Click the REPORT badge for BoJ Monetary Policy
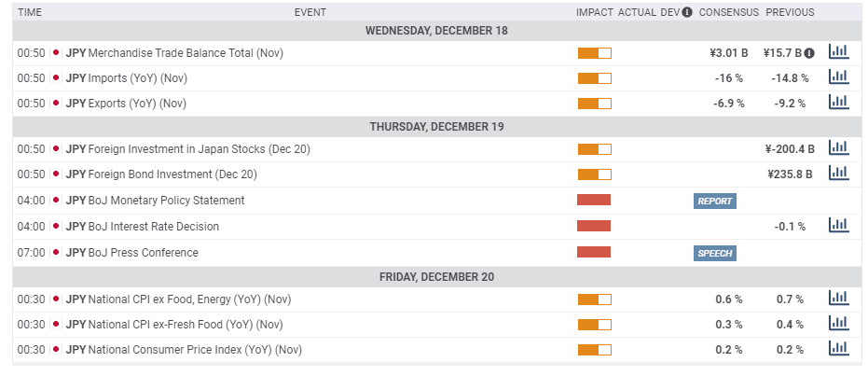 click(x=715, y=201)
